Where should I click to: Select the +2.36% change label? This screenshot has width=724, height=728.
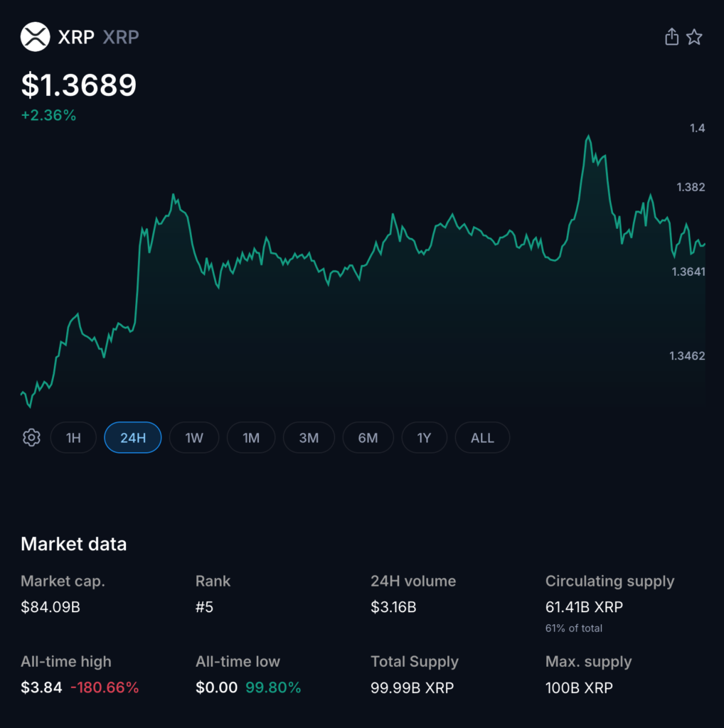coord(48,114)
